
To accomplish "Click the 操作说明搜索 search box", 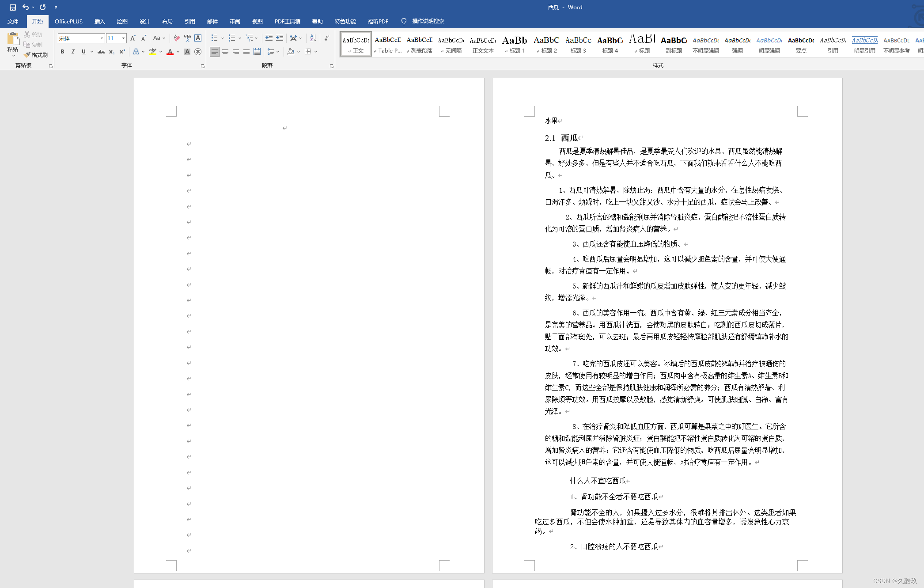I will (428, 21).
